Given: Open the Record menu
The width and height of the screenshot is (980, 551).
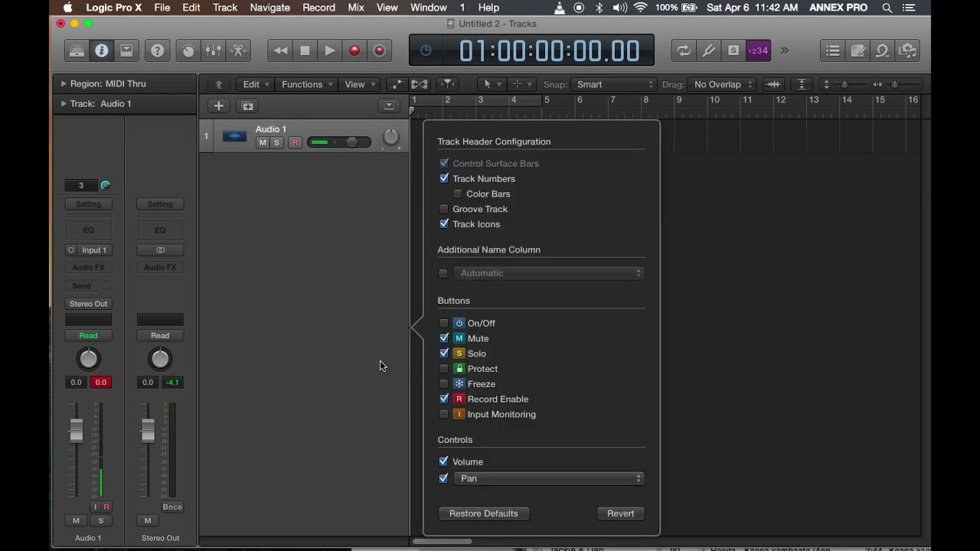Looking at the screenshot, I should coord(318,8).
